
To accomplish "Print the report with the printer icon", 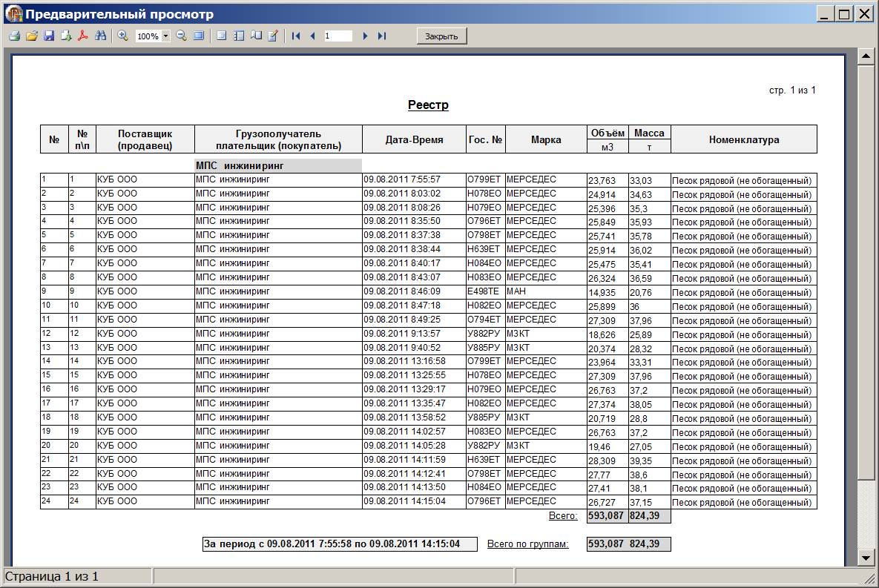I will 15,36.
